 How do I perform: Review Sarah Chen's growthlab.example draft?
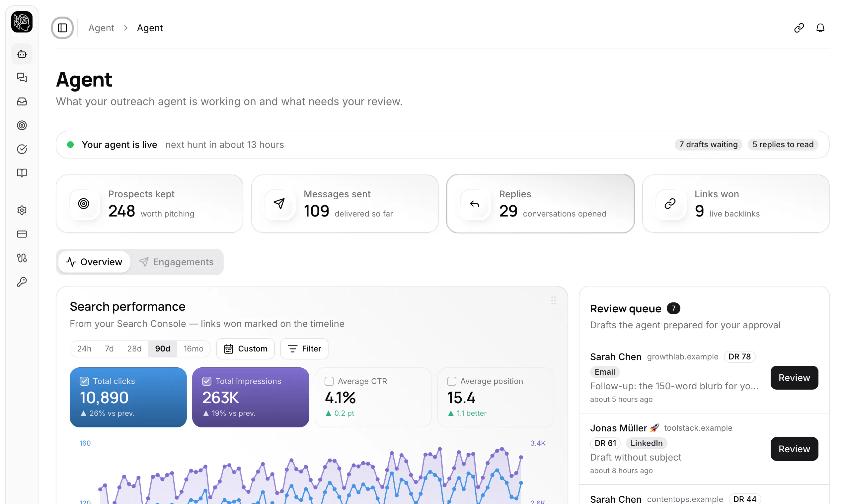tap(794, 378)
